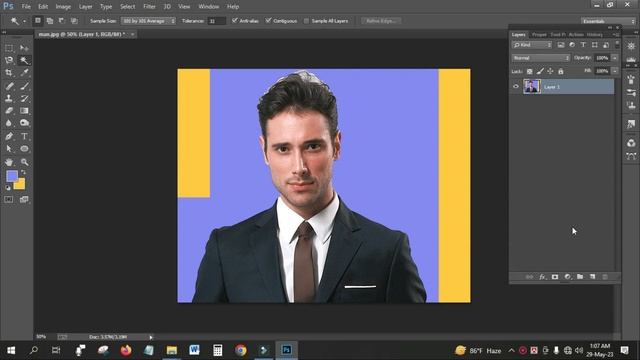Click the Layer 1 thumbnail
This screenshot has width=640, height=360.
tap(532, 87)
